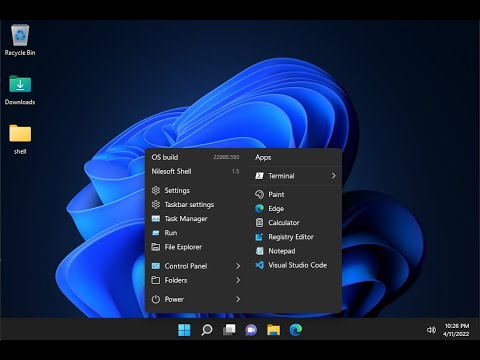Click the Folders icon in the context menu
480x360 pixels.
(156, 280)
